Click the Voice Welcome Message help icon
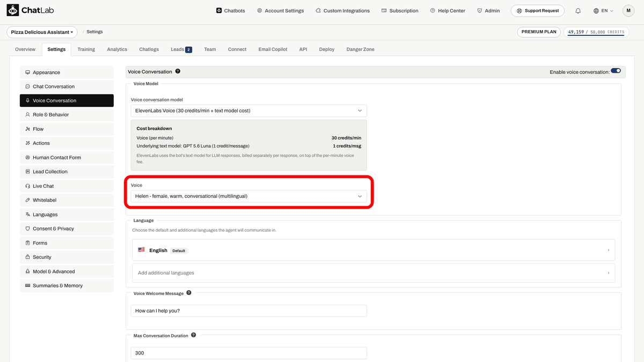 tap(189, 293)
